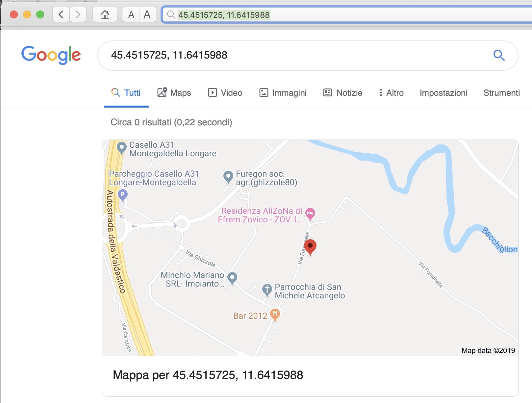The height and width of the screenshot is (403, 532).
Task: Click the Via Ca' Mora street label
Action: pos(126,337)
